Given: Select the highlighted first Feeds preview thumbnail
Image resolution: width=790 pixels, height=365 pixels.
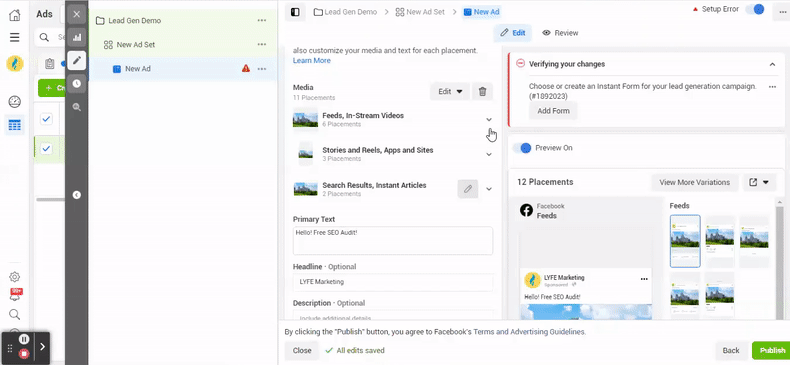Looking at the screenshot, I should 685,241.
